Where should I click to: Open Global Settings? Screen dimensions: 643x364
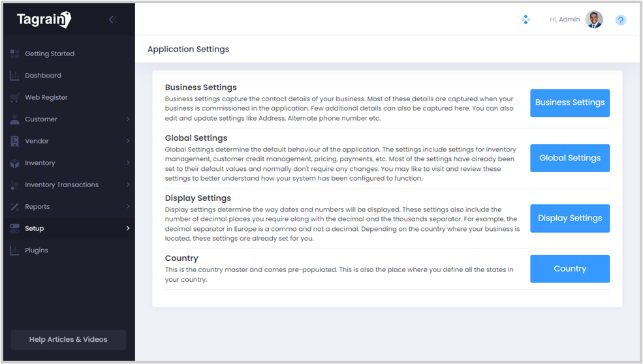point(569,158)
